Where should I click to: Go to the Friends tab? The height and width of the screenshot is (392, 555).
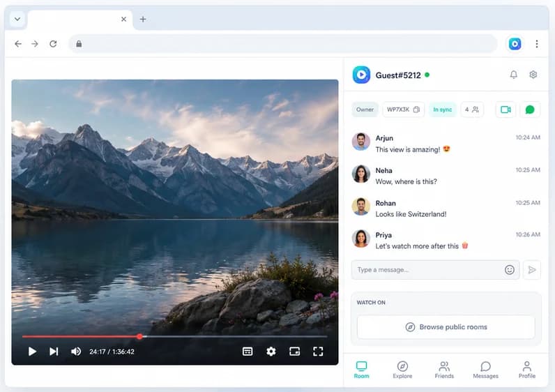(x=444, y=370)
